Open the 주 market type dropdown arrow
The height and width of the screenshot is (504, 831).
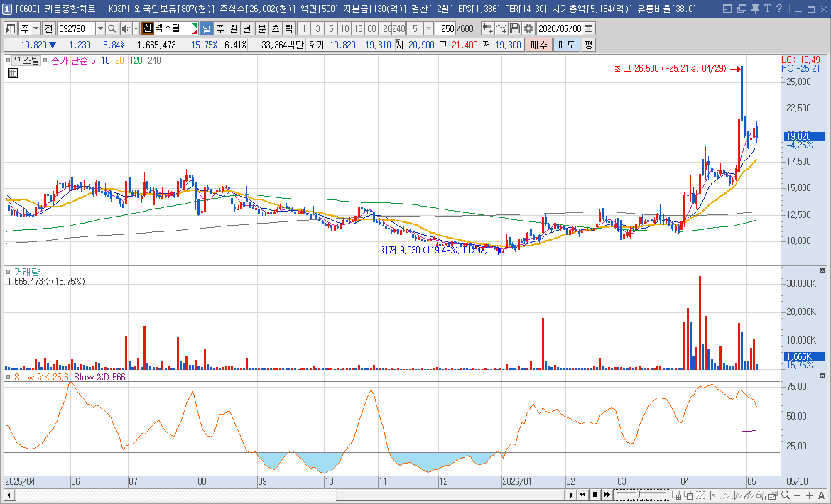36,28
